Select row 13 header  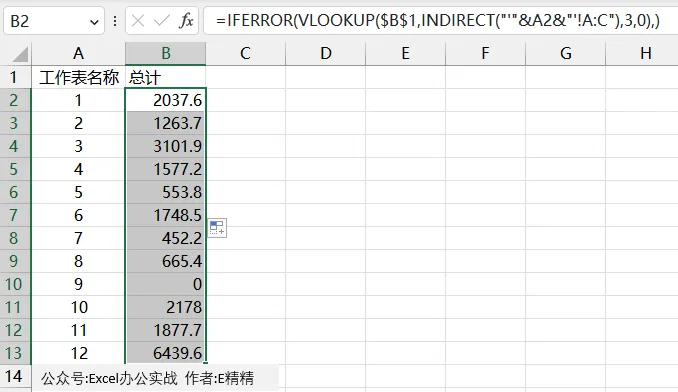click(15, 353)
